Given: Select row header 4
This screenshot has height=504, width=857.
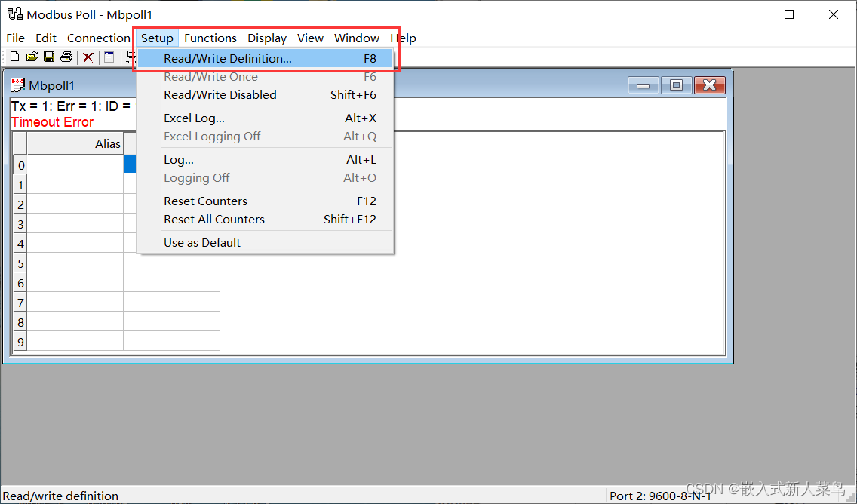Looking at the screenshot, I should coord(20,244).
